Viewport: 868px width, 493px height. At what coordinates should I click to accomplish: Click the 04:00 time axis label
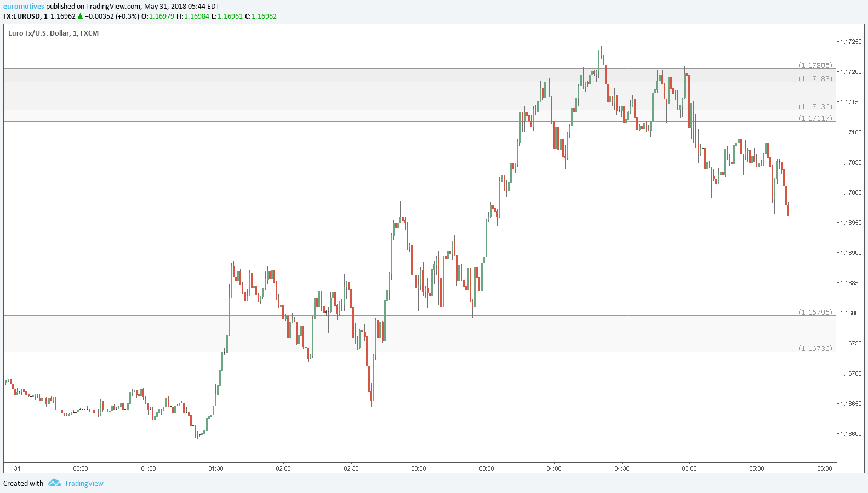tap(554, 468)
